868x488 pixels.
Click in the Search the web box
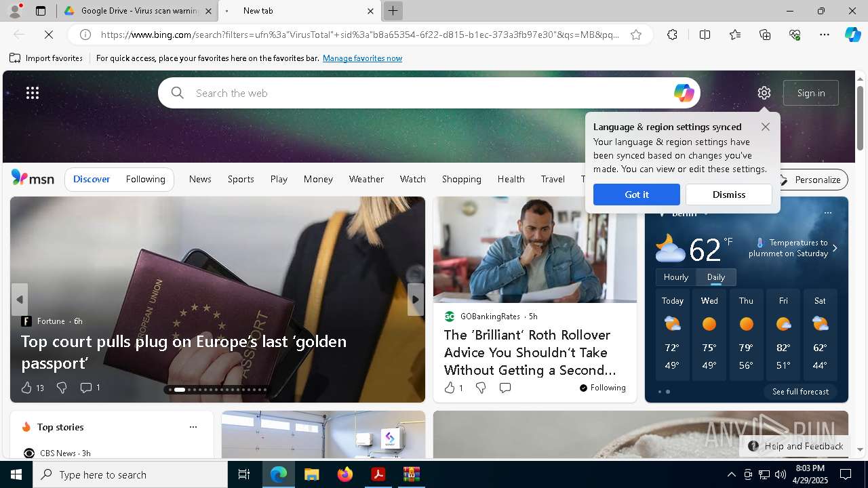click(429, 93)
